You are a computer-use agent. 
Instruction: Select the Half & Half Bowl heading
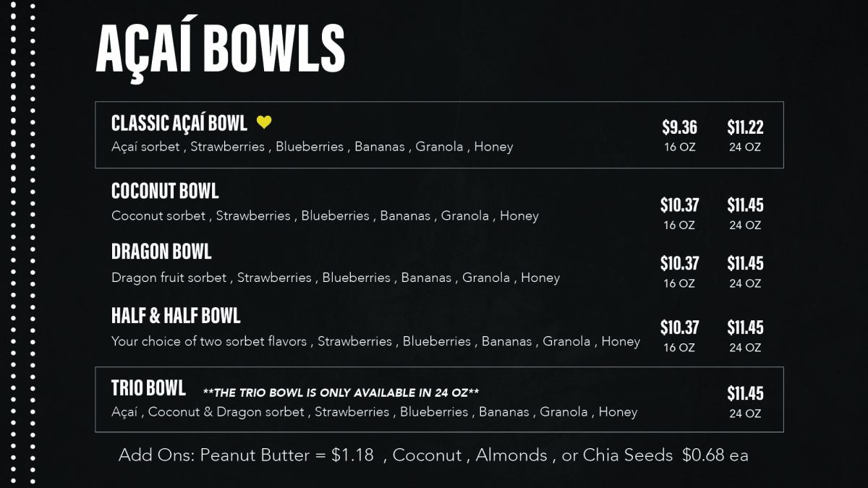tap(176, 316)
